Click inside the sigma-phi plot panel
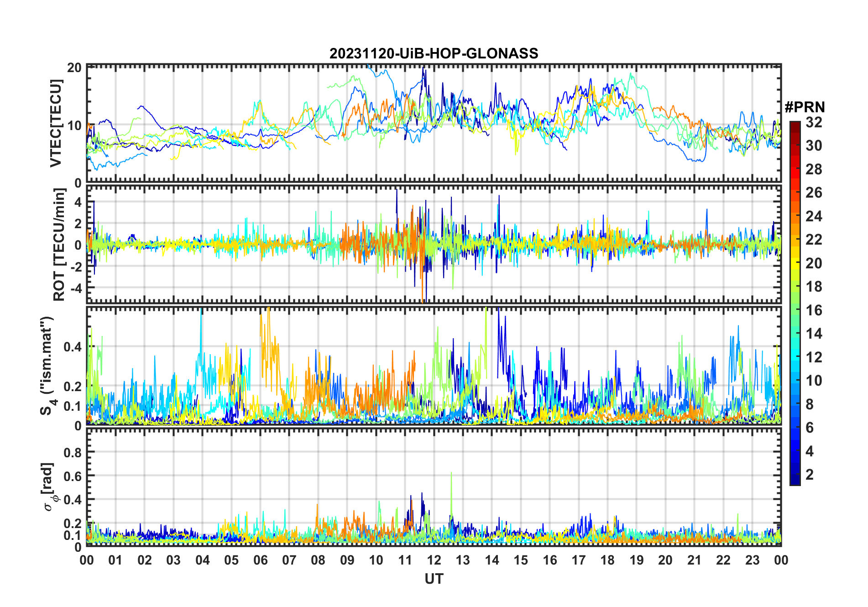Viewport: 868px width, 607px height. coord(434,487)
